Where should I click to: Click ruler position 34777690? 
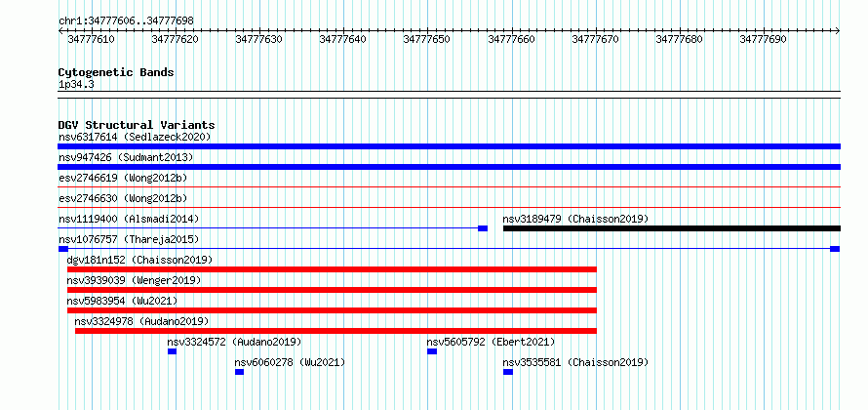[x=764, y=39]
